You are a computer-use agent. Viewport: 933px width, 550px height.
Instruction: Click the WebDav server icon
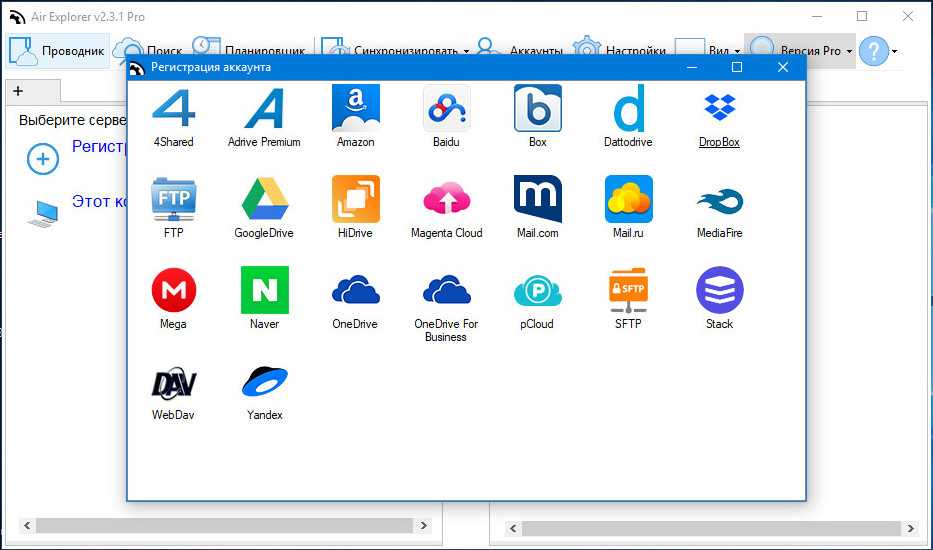click(173, 382)
